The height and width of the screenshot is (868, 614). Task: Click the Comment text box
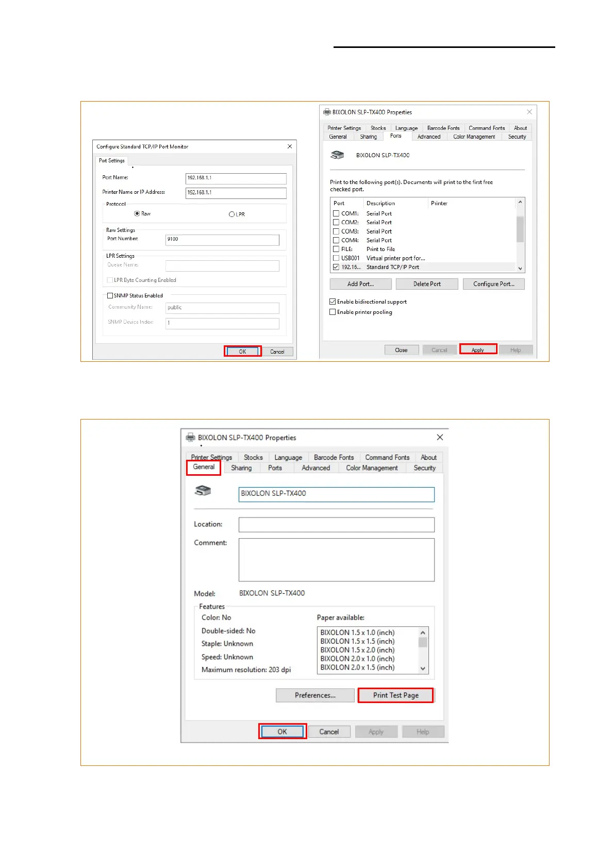pos(337,560)
